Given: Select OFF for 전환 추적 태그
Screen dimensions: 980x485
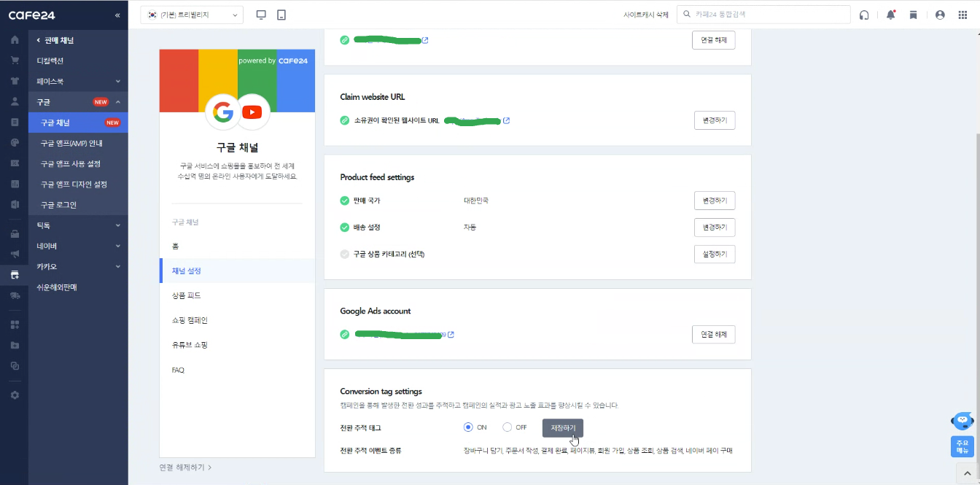Looking at the screenshot, I should click(x=507, y=427).
